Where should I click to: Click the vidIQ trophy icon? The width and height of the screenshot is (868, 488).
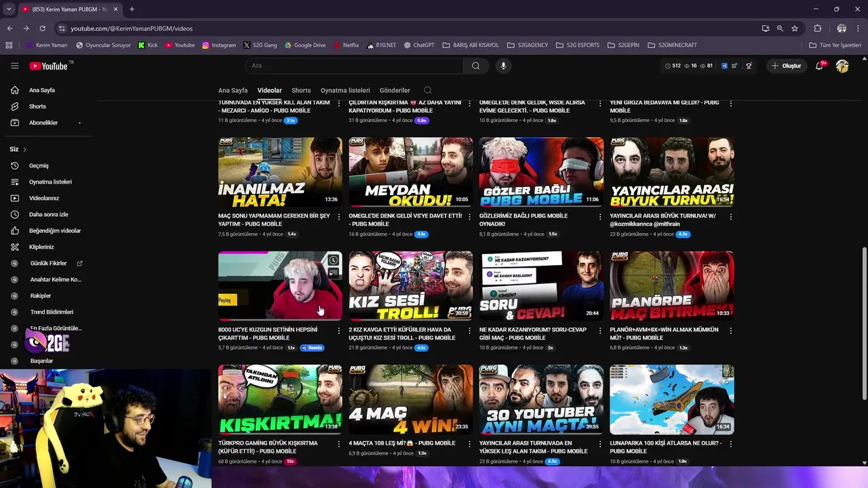tap(749, 66)
